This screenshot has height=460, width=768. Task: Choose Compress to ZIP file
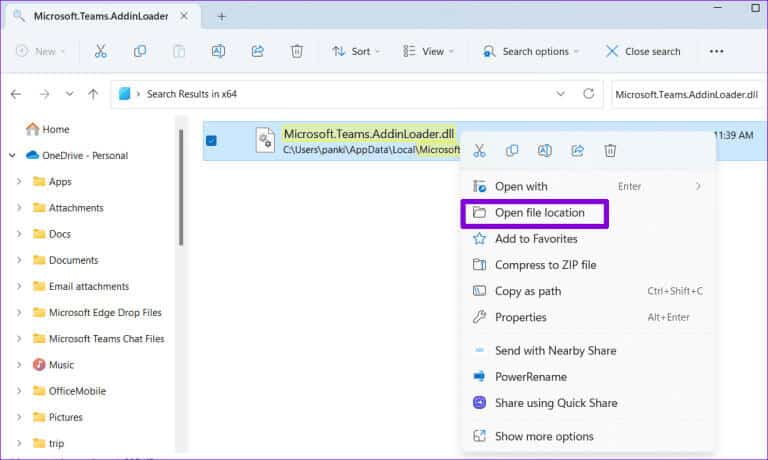pyautogui.click(x=586, y=265)
